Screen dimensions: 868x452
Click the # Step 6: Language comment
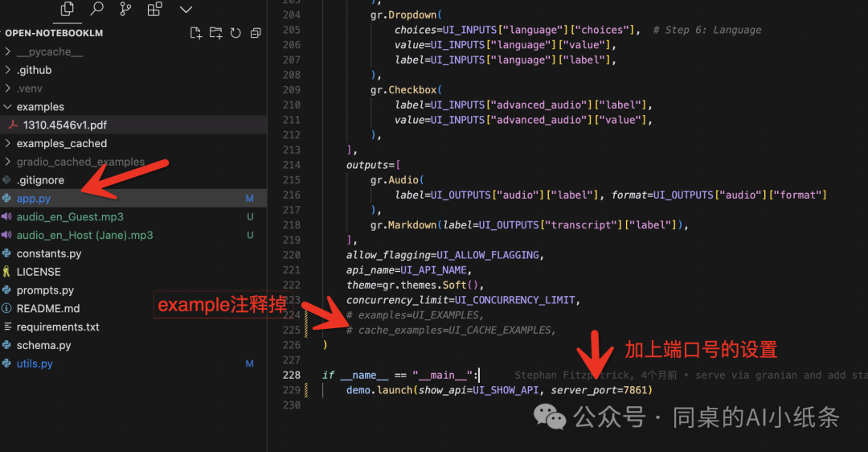coord(707,30)
